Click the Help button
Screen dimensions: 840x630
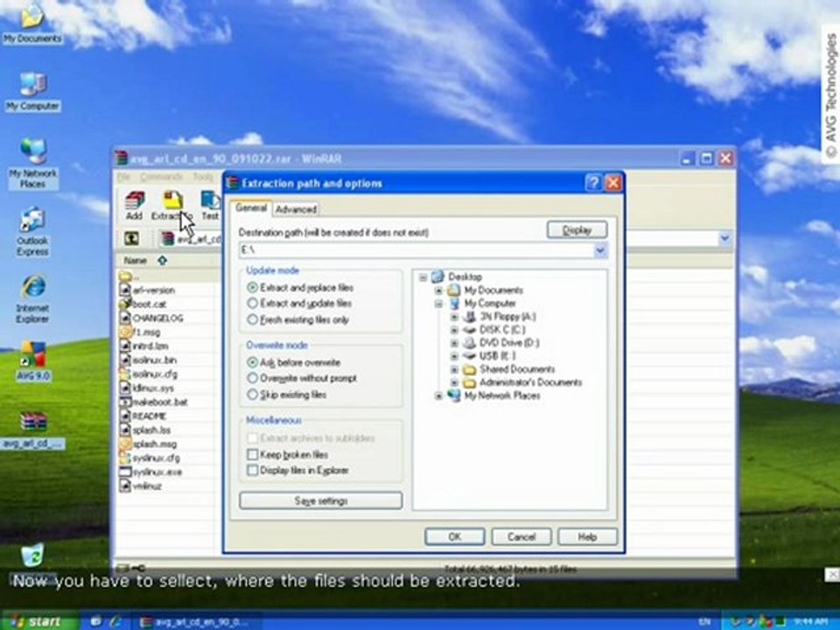point(587,536)
